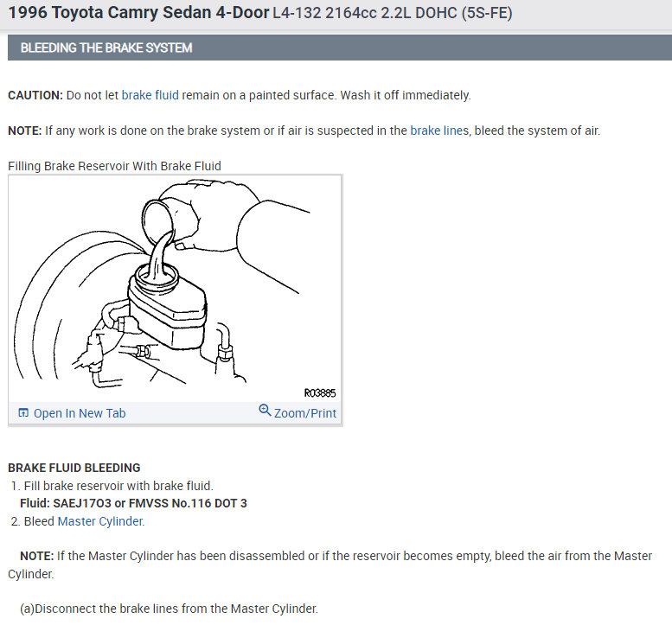This screenshot has width=672, height=625.
Task: Follow the Master Cylinder link in step 2
Action: tap(101, 521)
